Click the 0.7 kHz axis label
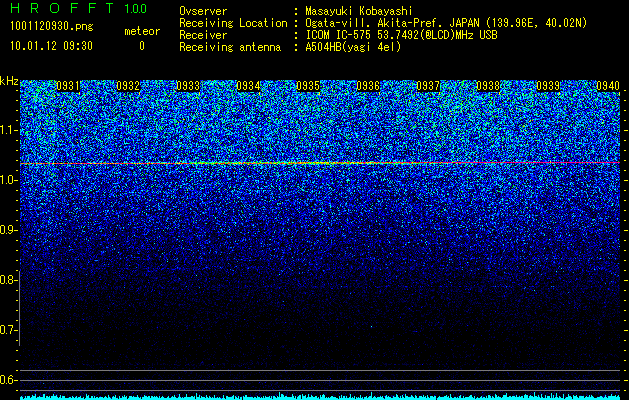The image size is (629, 400). tap(8, 330)
